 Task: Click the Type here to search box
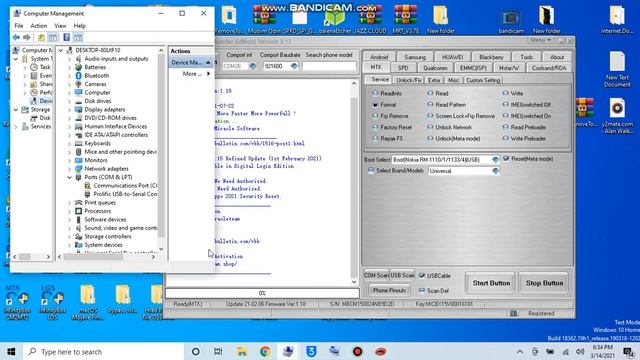pyautogui.click(x=104, y=351)
